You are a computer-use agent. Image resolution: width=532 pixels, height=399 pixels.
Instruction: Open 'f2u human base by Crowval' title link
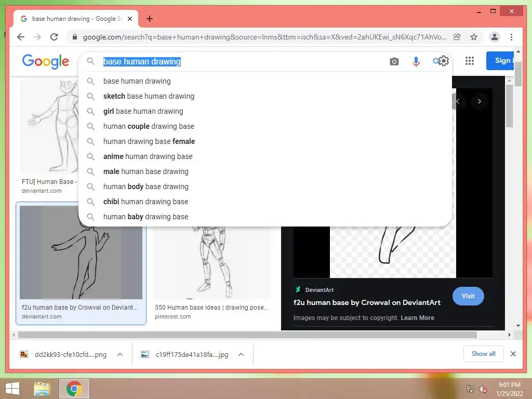point(367,303)
